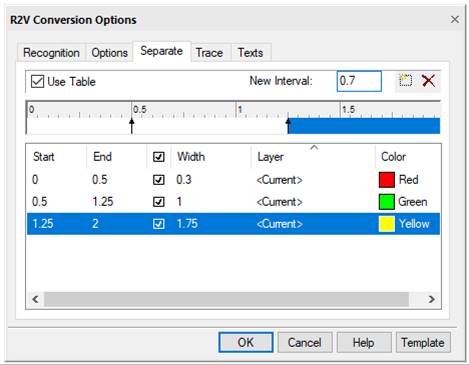This screenshot has height=365, width=469.
Task: Toggle the header checkbox in table
Action: click(159, 157)
